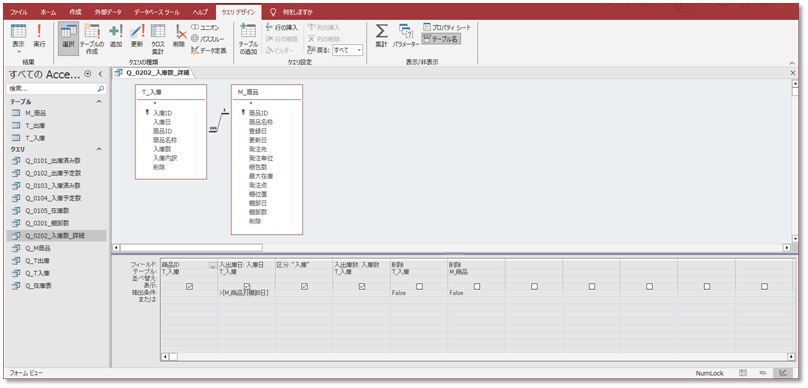Open the 戻る すべて combo box
This screenshot has height=388, width=808.
348,50
